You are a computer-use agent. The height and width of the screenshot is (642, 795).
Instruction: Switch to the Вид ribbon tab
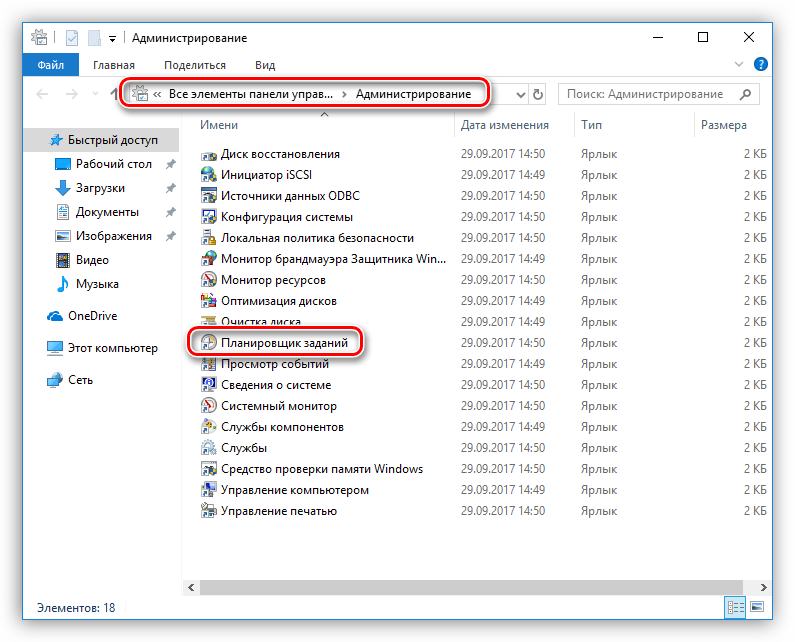coord(265,65)
